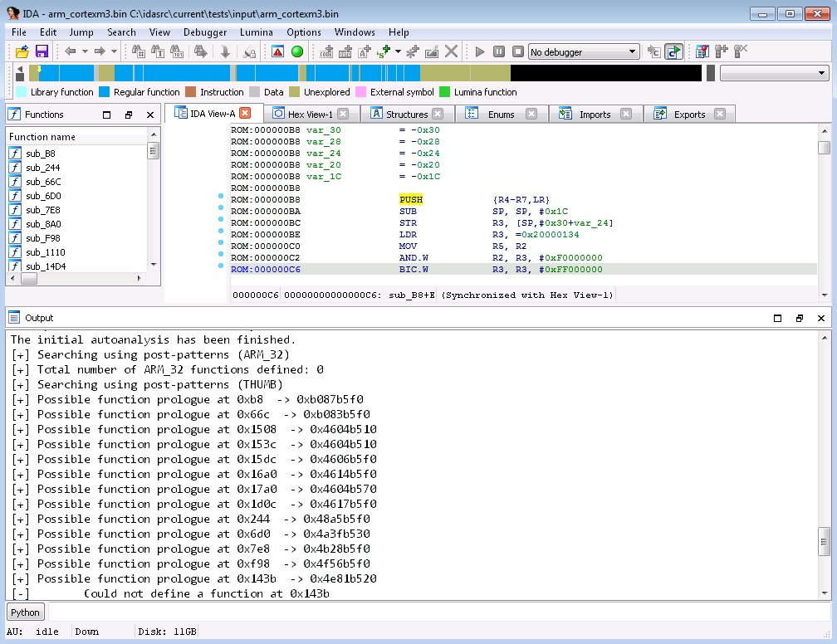
Task: Click the Pause process toolbar icon
Action: click(x=498, y=51)
